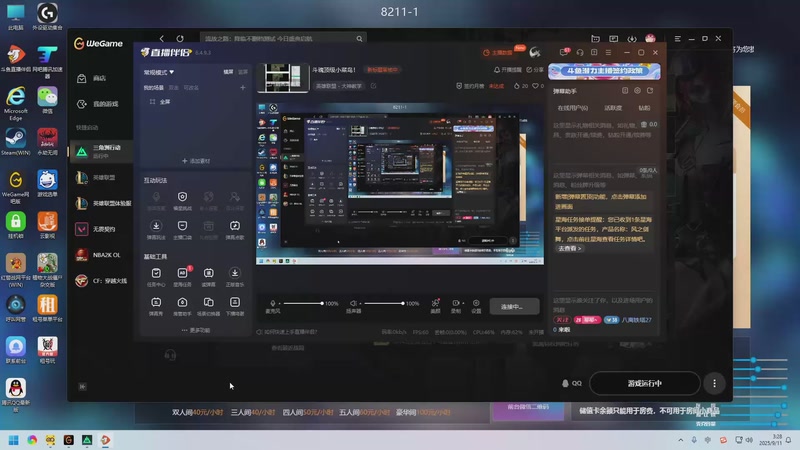Click the 分享 share button
This screenshot has width=800, height=450.
click(x=535, y=69)
